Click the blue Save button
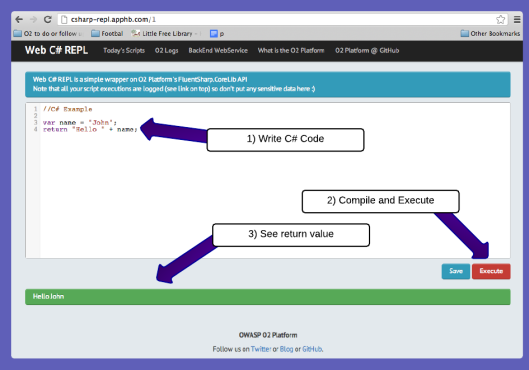The height and width of the screenshot is (370, 529). point(456,271)
